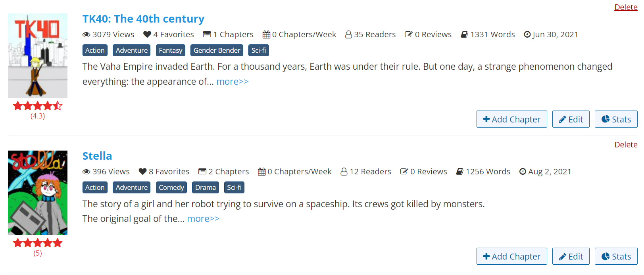Expand TK40 description with more>> link
Image resolution: width=644 pixels, height=275 pixels.
(x=232, y=82)
